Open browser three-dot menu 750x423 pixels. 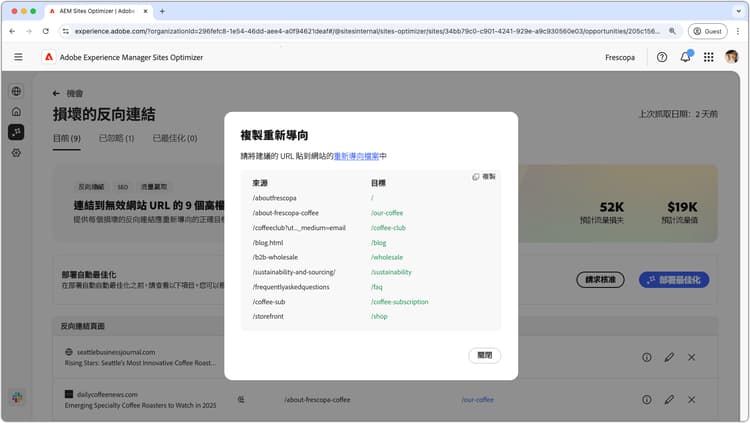click(x=738, y=31)
